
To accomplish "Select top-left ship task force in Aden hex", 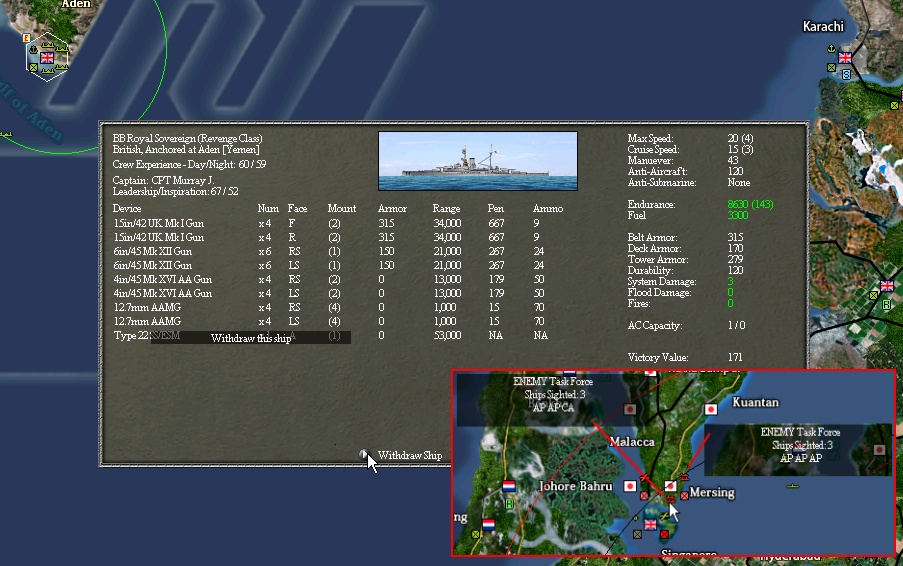I will (x=48, y=45).
